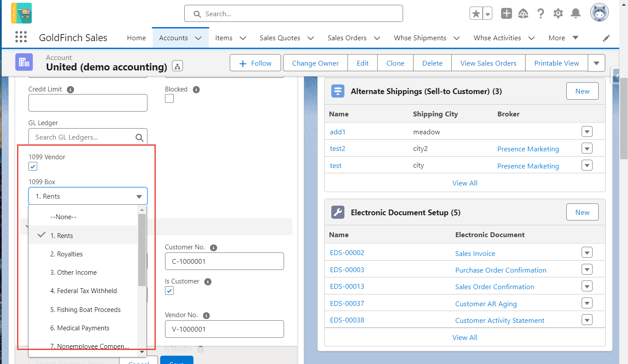This screenshot has width=628, height=364.
Task: Click the Follow button
Action: (256, 63)
